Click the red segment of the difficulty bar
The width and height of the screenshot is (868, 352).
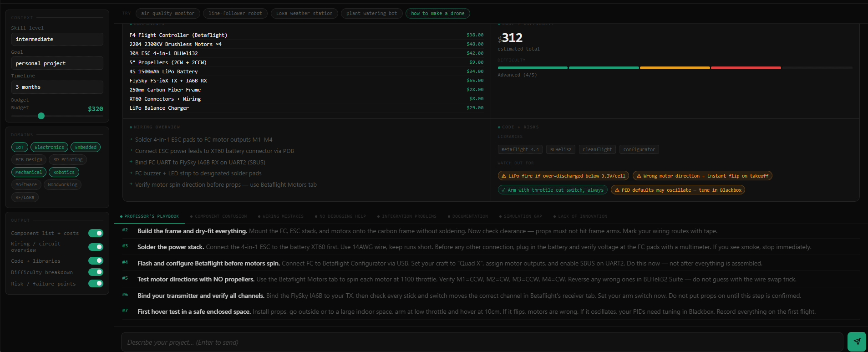coord(746,68)
